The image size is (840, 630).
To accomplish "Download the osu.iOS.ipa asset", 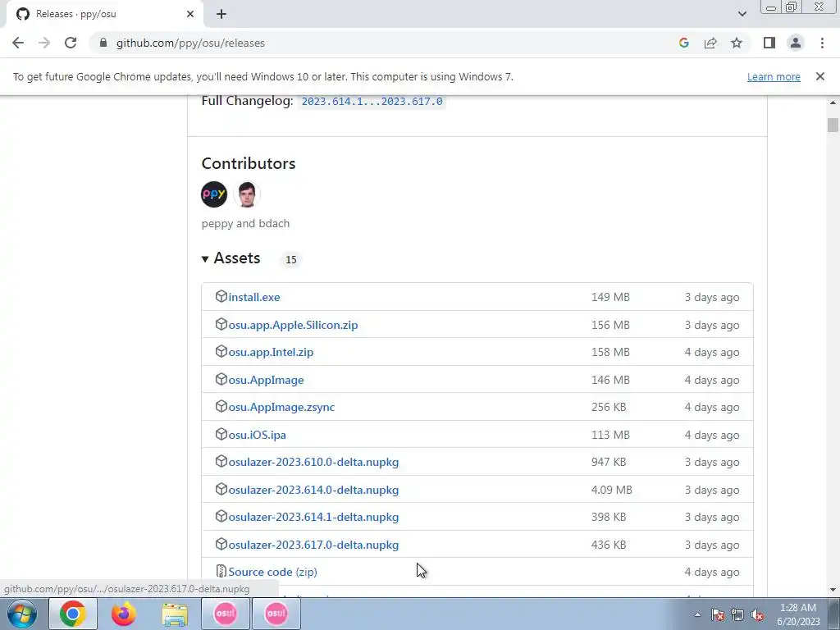I will (x=257, y=435).
